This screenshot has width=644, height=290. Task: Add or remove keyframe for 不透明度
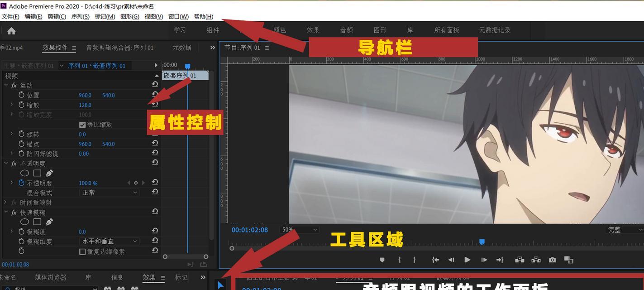(136, 183)
